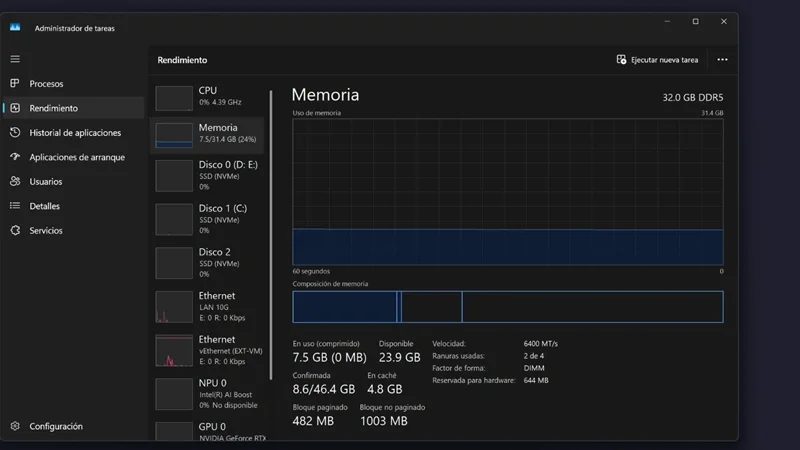Go to Procesos page
The image size is (800, 450).
[46, 84]
